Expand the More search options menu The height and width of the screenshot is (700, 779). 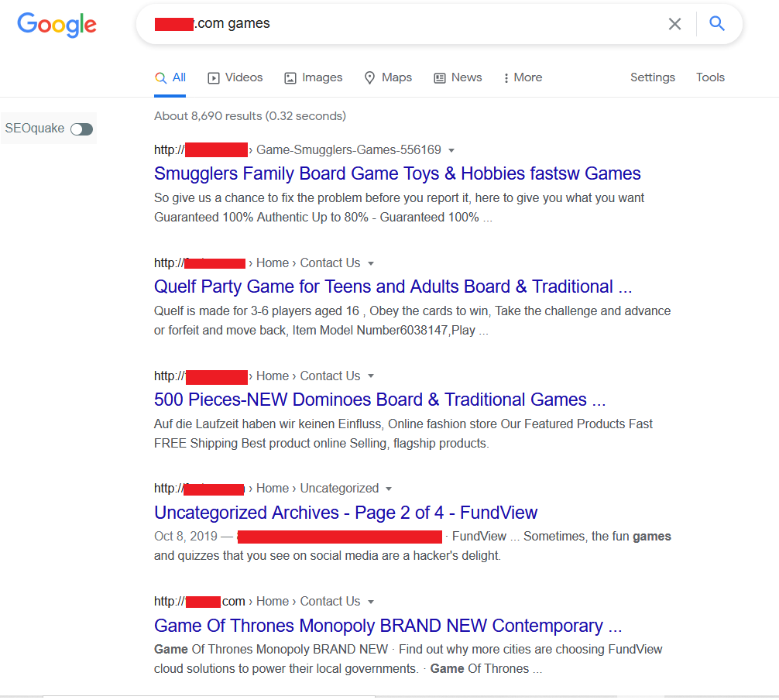(x=522, y=78)
